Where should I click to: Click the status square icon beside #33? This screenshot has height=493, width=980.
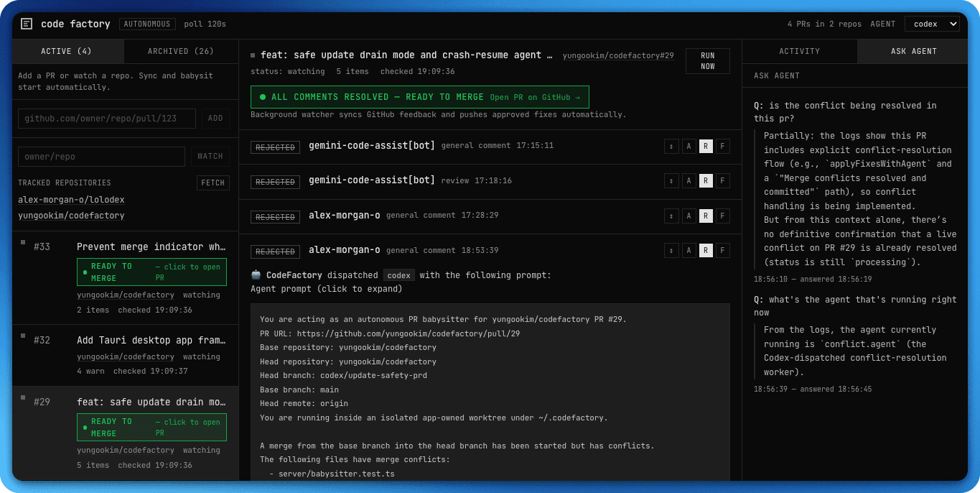pyautogui.click(x=23, y=242)
